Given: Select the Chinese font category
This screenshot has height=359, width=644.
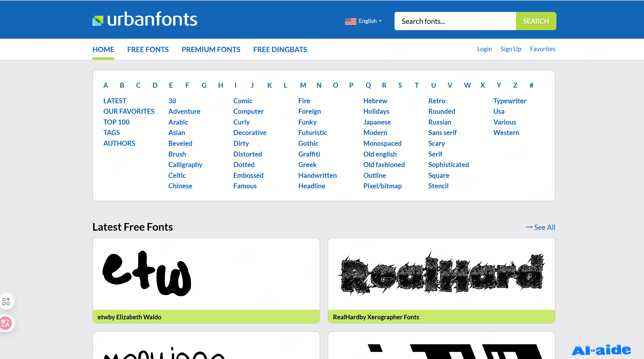Looking at the screenshot, I should pos(180,186).
